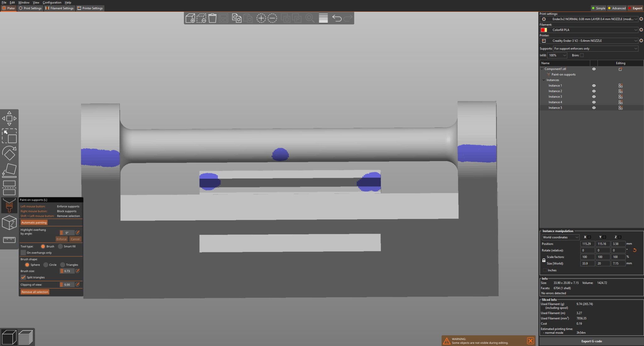
Task: Click the Add object toolbar icon
Action: coord(190,18)
